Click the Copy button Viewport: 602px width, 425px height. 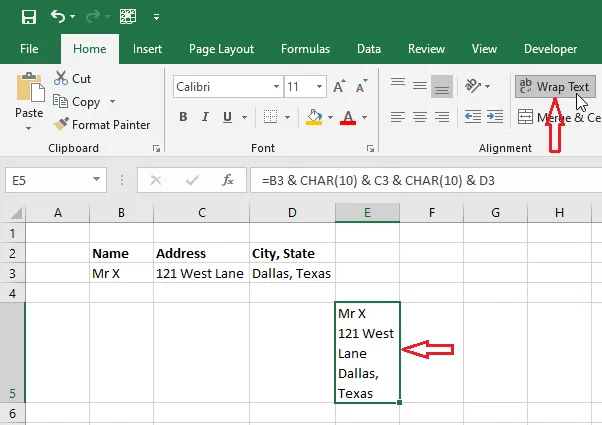pos(76,102)
